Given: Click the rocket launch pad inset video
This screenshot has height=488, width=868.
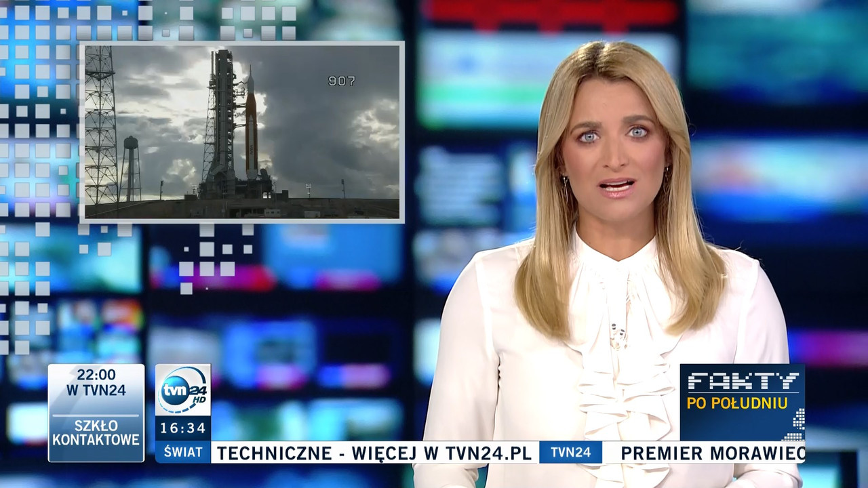Looking at the screenshot, I should [x=242, y=132].
